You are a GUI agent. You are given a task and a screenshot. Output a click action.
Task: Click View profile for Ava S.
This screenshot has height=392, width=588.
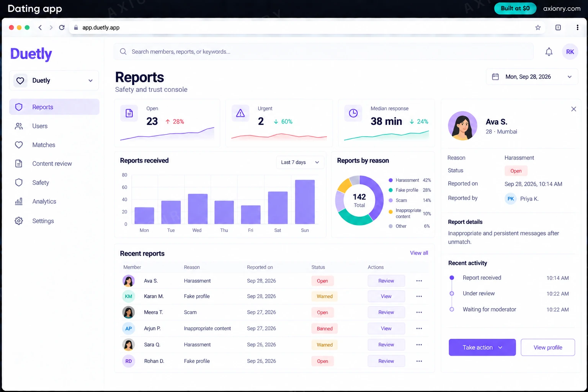tap(548, 347)
